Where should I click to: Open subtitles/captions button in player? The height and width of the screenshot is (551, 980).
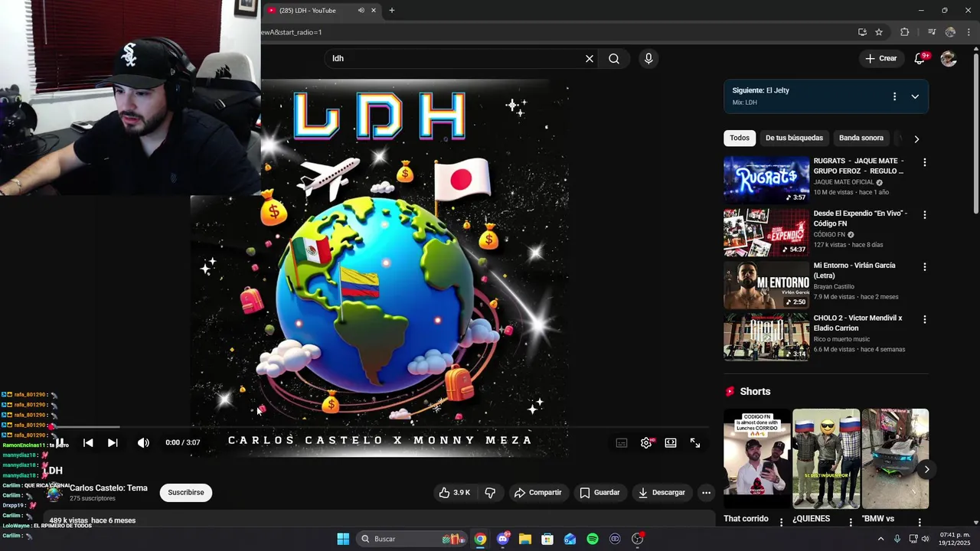click(x=622, y=442)
